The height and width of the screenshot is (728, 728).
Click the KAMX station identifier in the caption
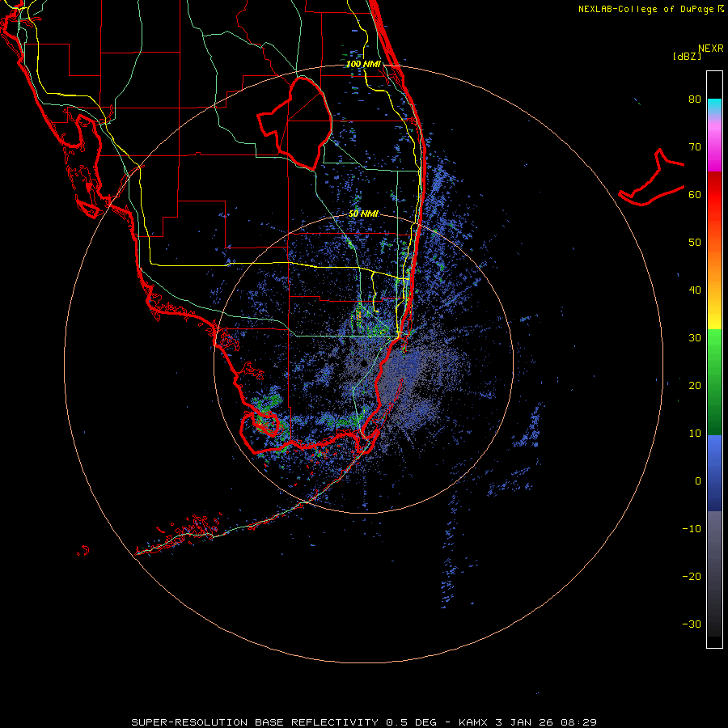click(473, 722)
